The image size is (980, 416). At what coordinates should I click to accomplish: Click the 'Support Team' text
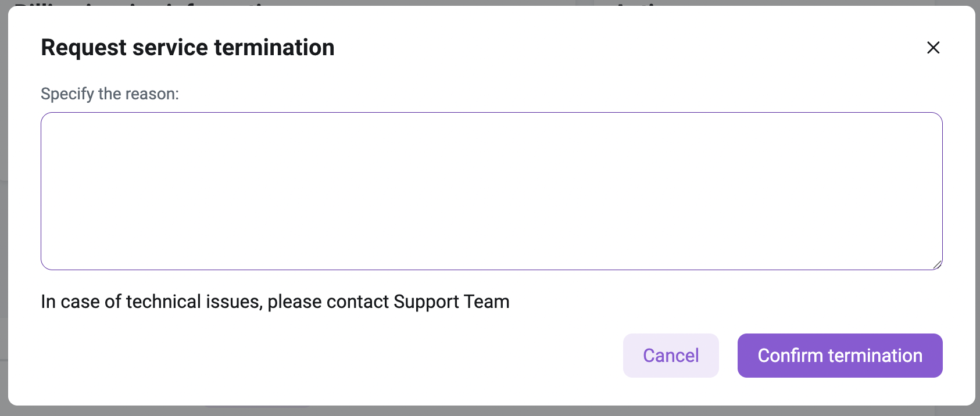(x=451, y=302)
